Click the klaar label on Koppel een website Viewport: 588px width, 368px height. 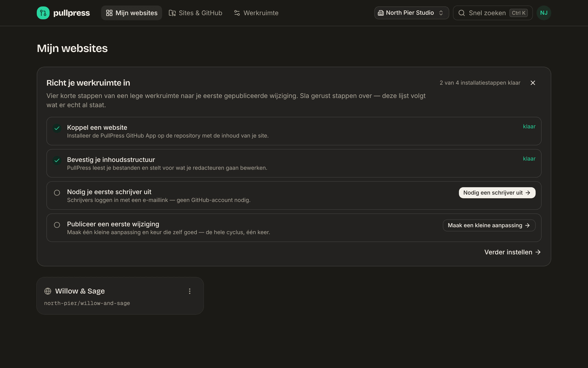pos(529,126)
